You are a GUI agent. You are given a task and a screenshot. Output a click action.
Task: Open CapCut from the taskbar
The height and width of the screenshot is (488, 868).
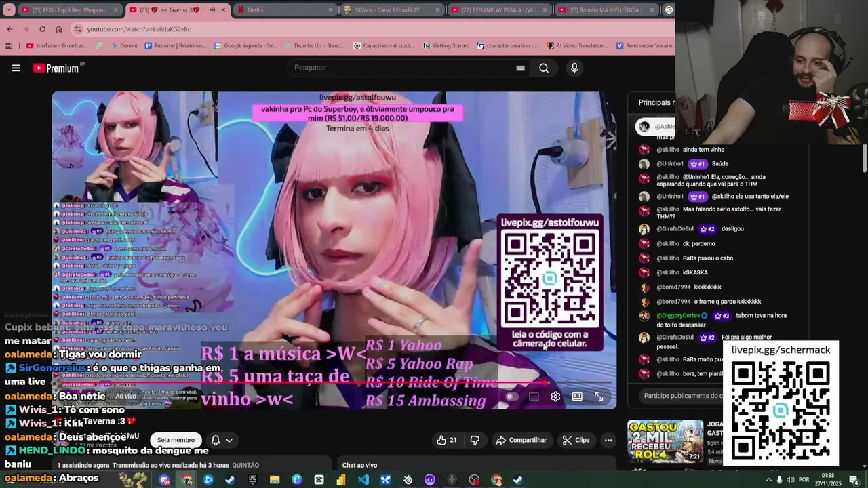319,480
